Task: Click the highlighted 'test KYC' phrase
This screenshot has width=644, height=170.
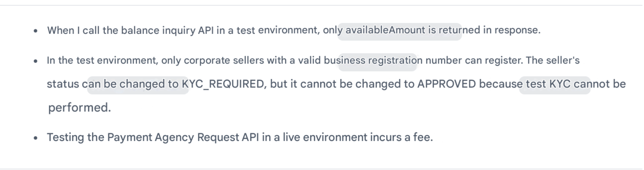Action: click(555, 85)
